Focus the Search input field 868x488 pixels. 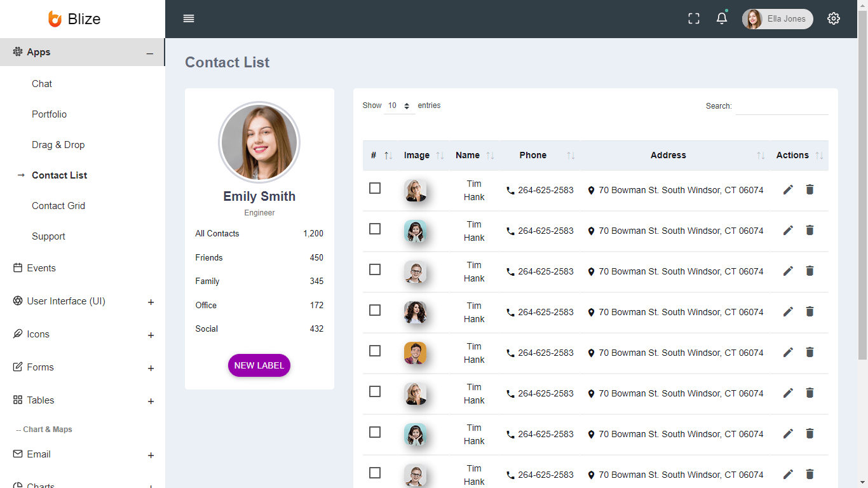pos(782,106)
